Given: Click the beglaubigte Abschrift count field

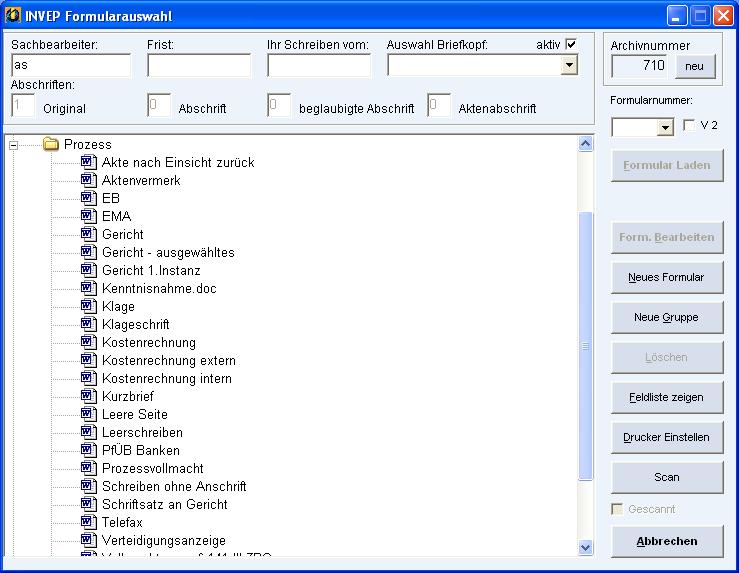Looking at the screenshot, I should (x=279, y=105).
